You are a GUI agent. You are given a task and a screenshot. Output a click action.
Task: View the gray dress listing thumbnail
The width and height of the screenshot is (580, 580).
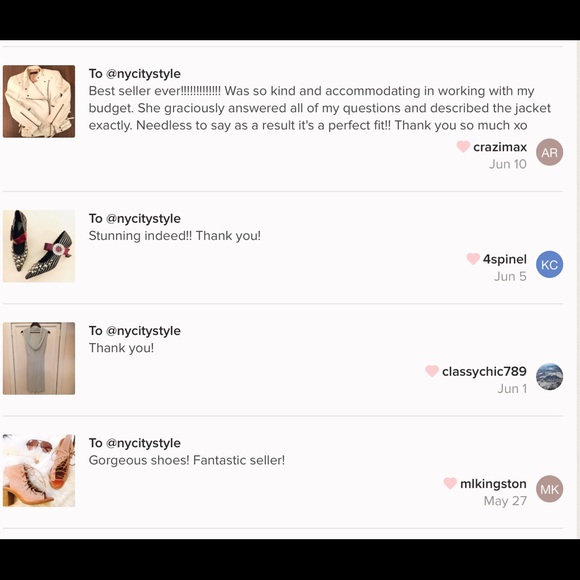[x=39, y=358]
